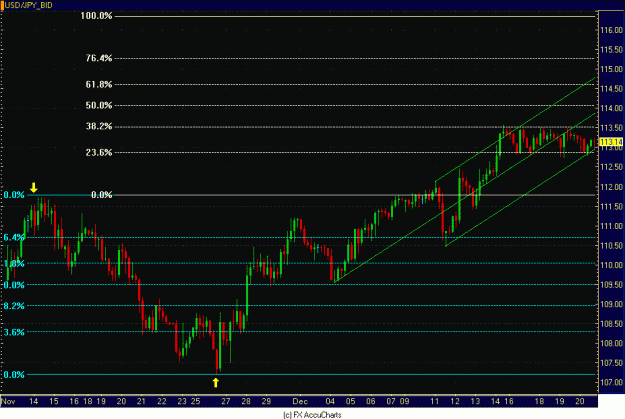The width and height of the screenshot is (625, 419).
Task: Select the 76.4% Fibonacci level label
Action: (x=99, y=58)
